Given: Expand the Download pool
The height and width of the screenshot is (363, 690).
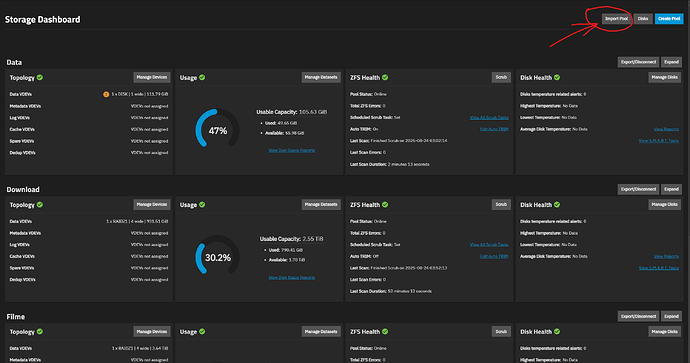Looking at the screenshot, I should point(672,189).
